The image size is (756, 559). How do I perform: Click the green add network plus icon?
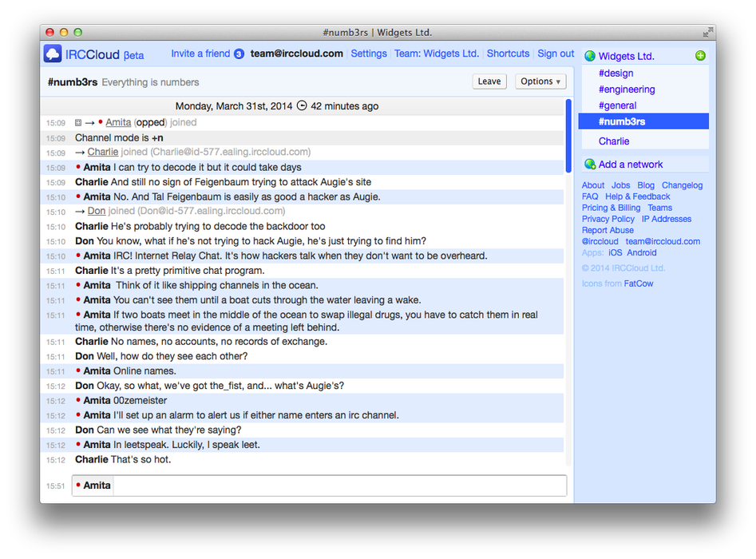tap(700, 56)
